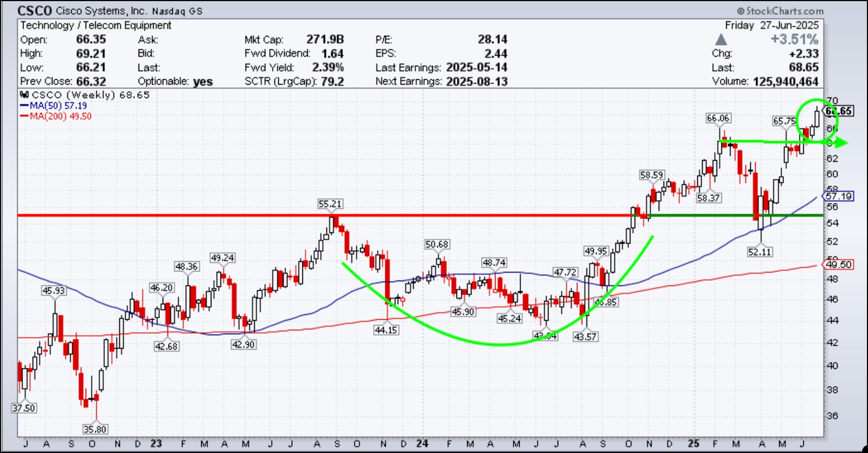Open the StockCharts.com attribution text
Viewport: 868px width, 453px height.
780,11
